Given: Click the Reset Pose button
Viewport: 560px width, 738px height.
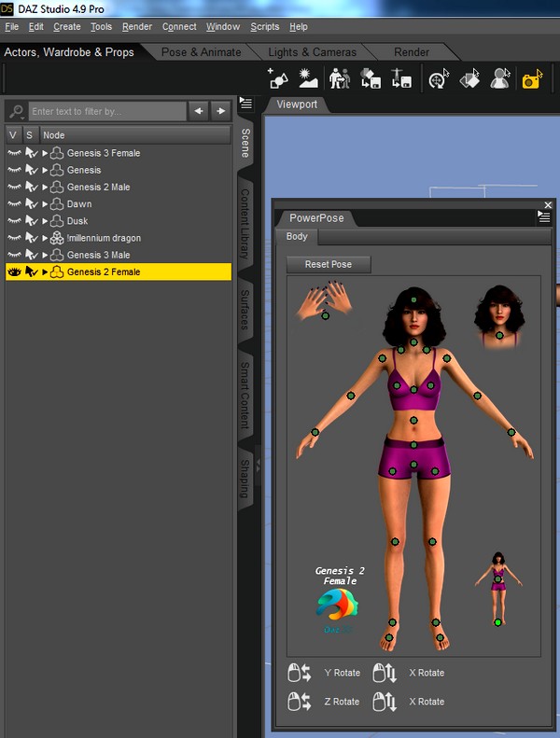Looking at the screenshot, I should pos(329,265).
